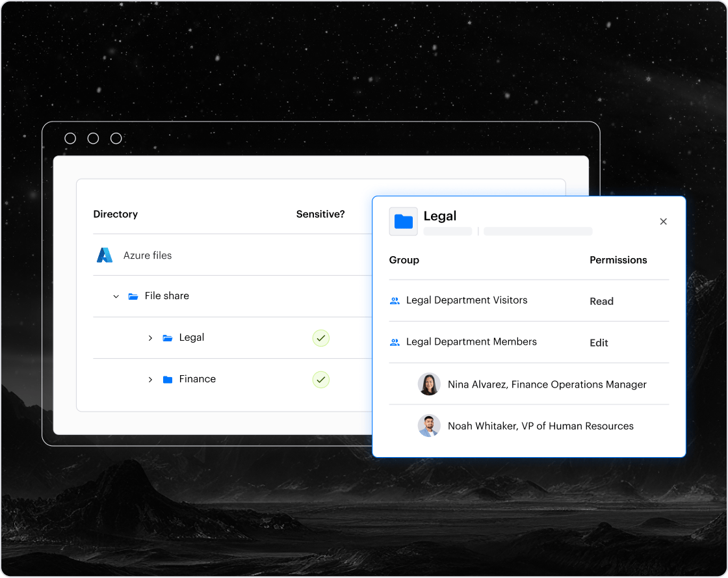Click the Directory column header

pos(116,214)
